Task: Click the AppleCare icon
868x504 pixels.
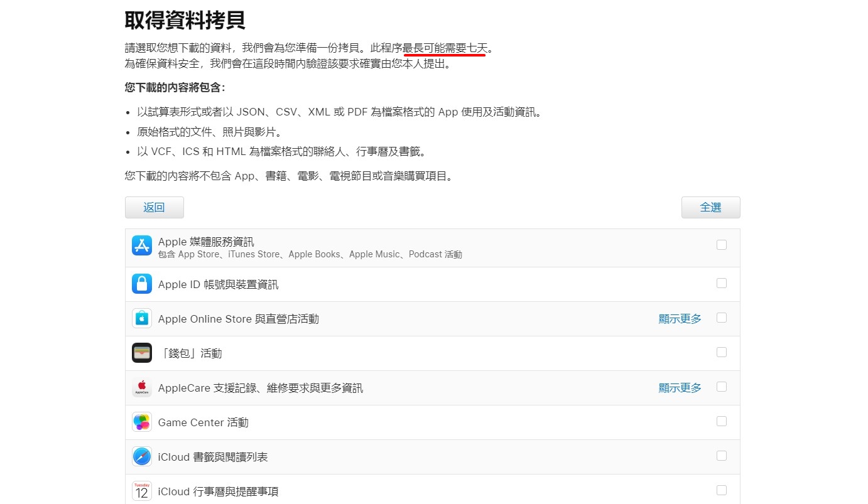Action: (142, 387)
